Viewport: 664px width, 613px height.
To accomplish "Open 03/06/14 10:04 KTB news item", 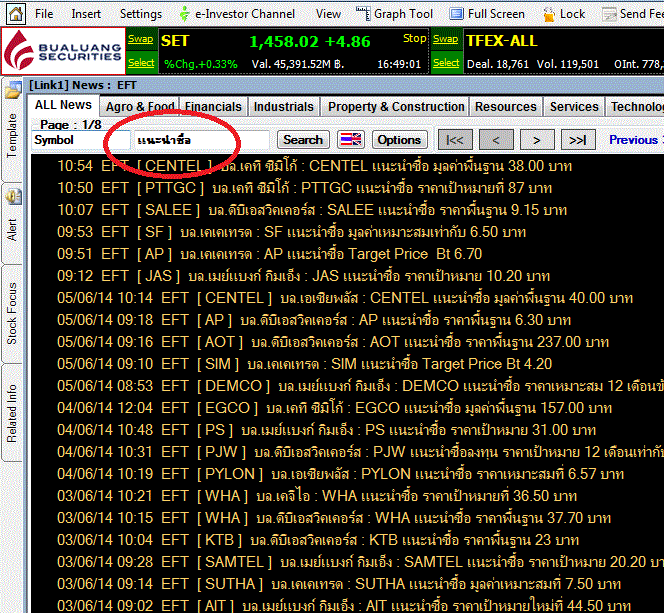I will coord(318,540).
